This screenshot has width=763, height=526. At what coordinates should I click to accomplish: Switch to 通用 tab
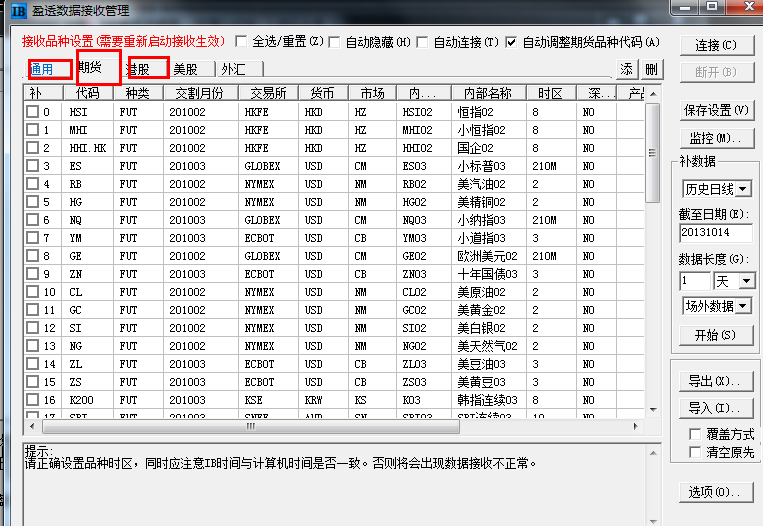(49, 69)
